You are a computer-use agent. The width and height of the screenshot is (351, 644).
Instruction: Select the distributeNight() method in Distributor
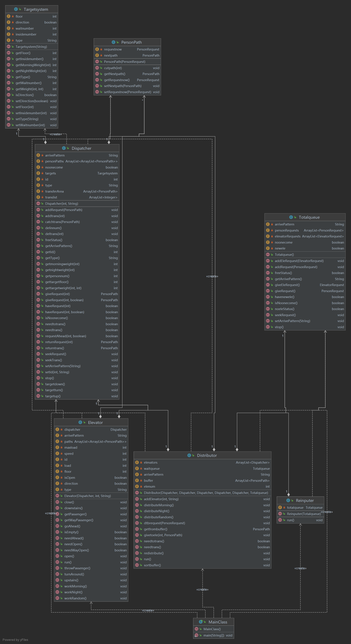click(x=157, y=511)
